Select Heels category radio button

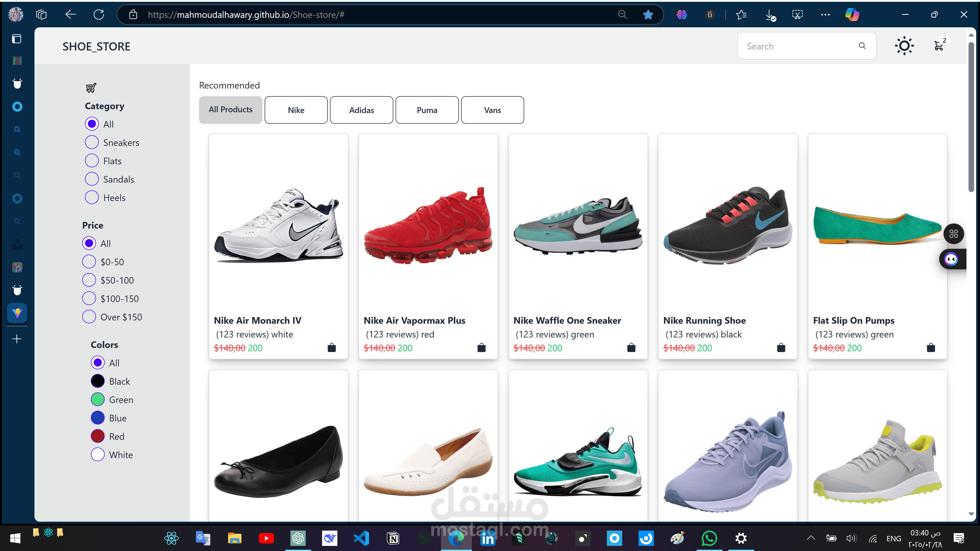click(x=92, y=197)
